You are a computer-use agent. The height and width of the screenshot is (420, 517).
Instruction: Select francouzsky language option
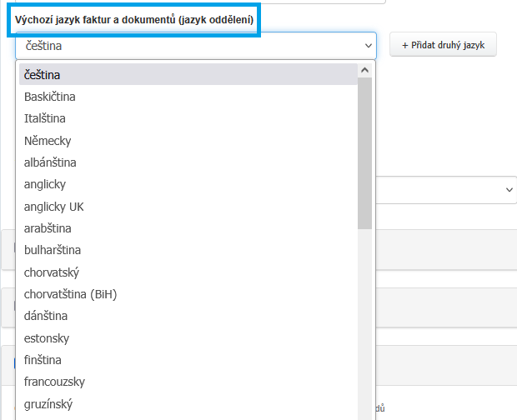coord(55,382)
